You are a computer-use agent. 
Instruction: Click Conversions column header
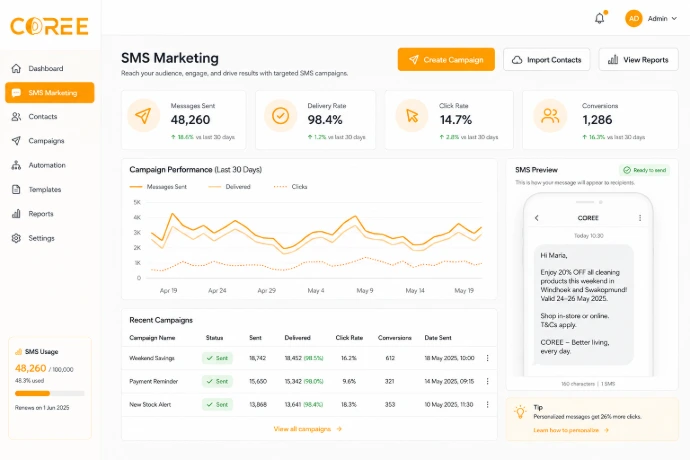pos(395,338)
